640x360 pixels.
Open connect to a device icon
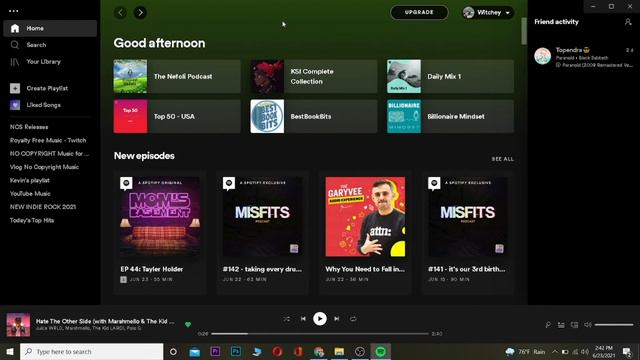pos(574,325)
